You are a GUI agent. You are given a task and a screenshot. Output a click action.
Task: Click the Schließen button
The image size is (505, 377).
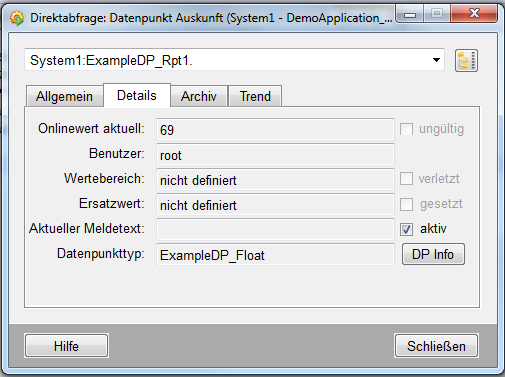pyautogui.click(x=436, y=346)
